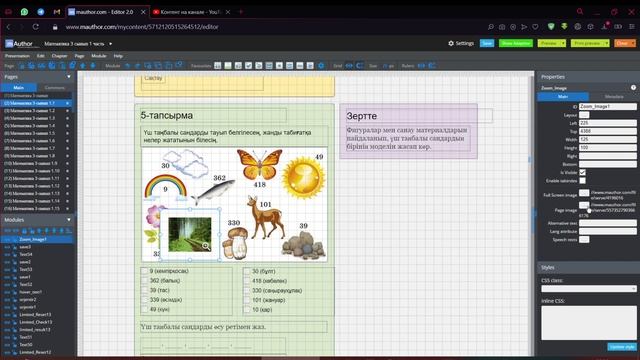Open the Favourites gear settings icon
Screen dimensions: 640x360
tap(321, 66)
